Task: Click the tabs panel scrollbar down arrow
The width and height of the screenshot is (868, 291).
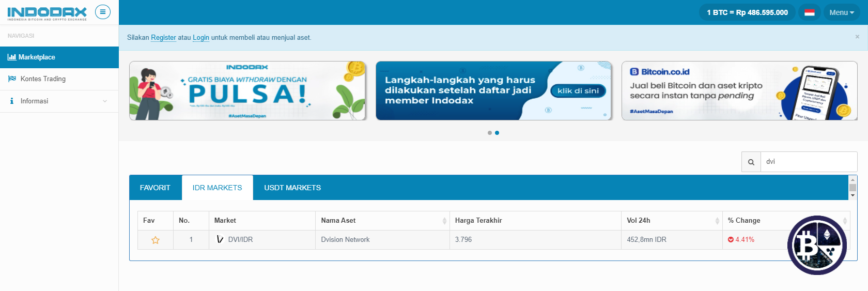Action: pos(853,195)
